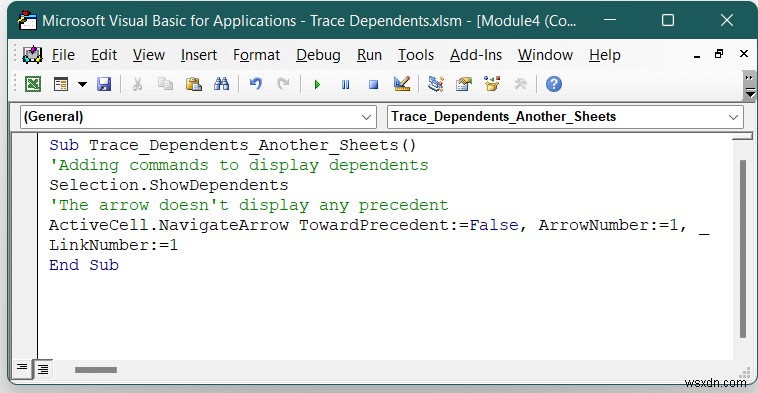The height and width of the screenshot is (393, 758).
Task: Click comment 'Adding commands to display dependents'
Action: click(x=239, y=165)
